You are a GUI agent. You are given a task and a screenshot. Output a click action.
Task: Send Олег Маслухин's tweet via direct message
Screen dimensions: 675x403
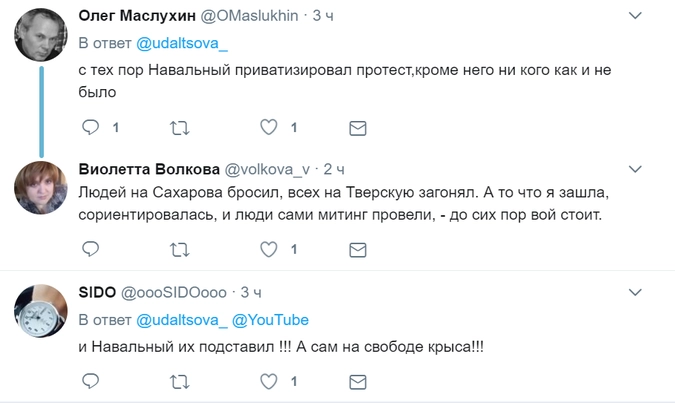(357, 128)
